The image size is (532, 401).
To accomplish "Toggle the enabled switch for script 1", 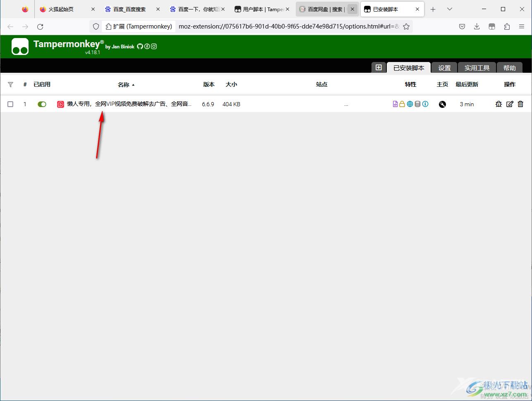I will pos(42,104).
